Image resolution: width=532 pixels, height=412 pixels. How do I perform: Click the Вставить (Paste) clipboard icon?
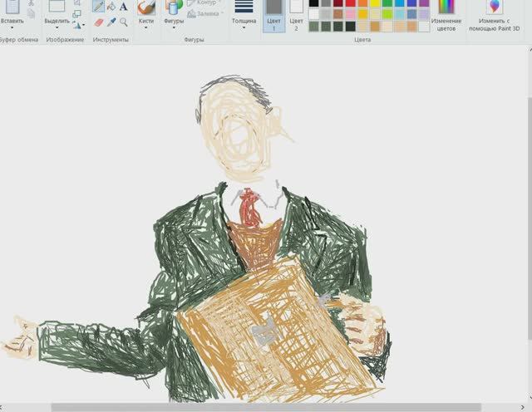pyautogui.click(x=12, y=6)
